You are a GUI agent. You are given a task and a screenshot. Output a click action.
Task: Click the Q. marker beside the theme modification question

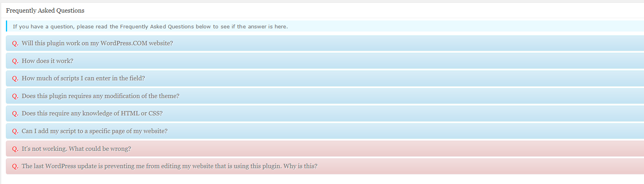point(15,96)
